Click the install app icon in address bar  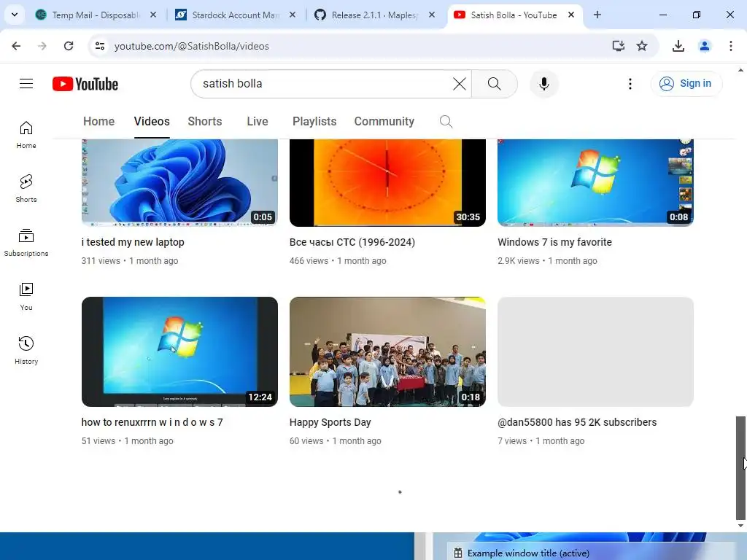618,46
